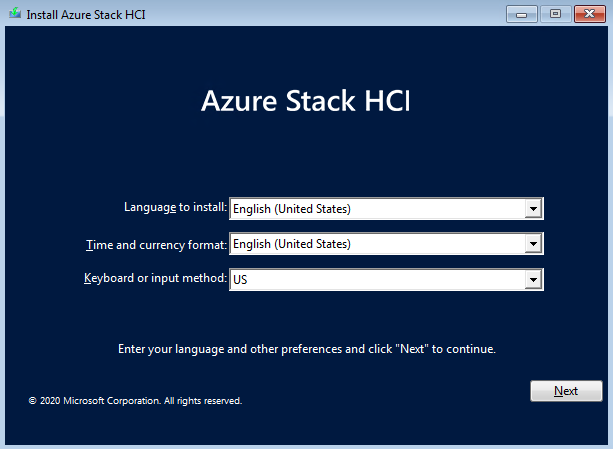
Task: Click the Azure Stack HCI heading
Action: [x=306, y=103]
